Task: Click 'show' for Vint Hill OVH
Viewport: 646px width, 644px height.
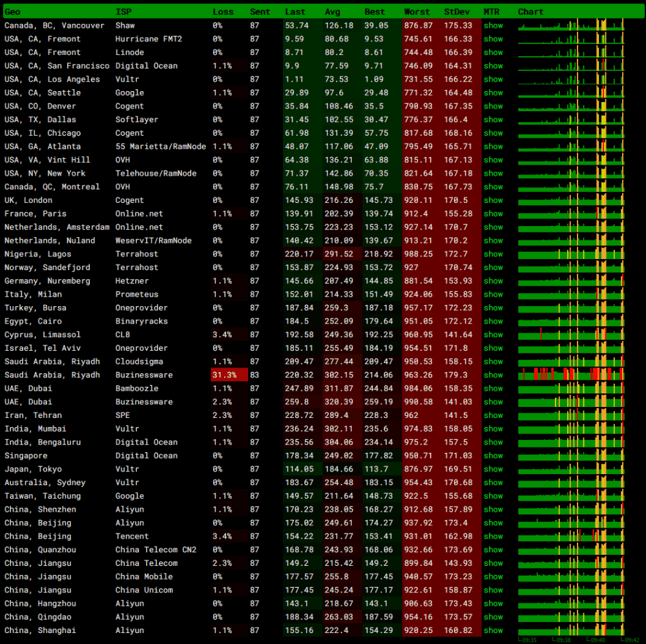Action: pos(493,160)
